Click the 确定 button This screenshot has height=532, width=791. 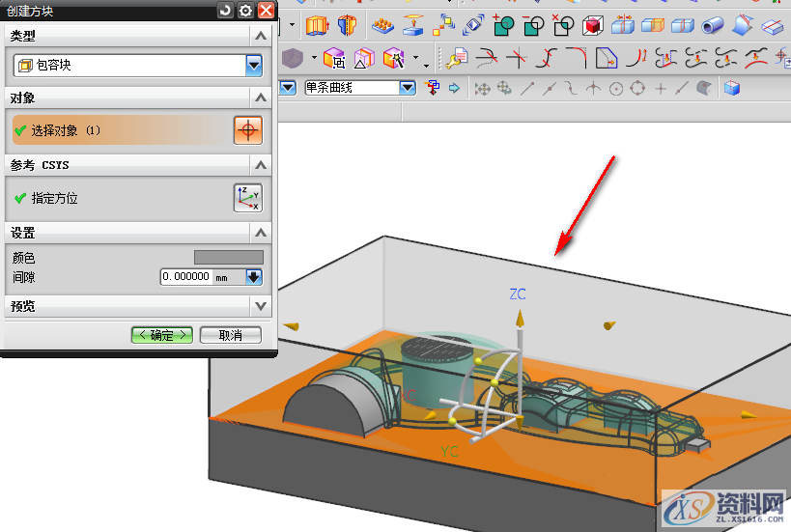(162, 335)
